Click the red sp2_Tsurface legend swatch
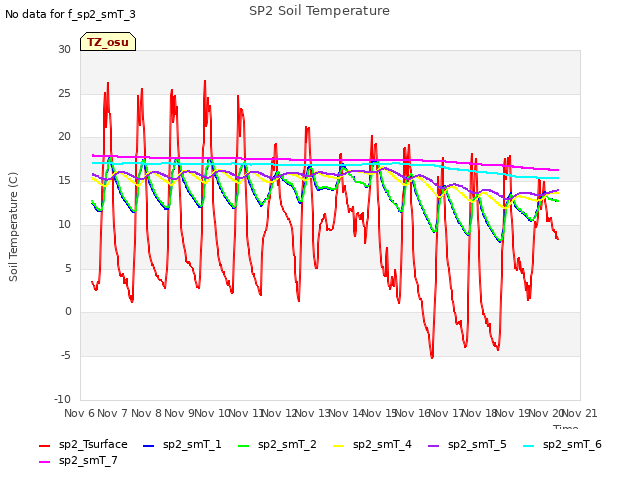Image resolution: width=640 pixels, height=480 pixels. pos(44,446)
